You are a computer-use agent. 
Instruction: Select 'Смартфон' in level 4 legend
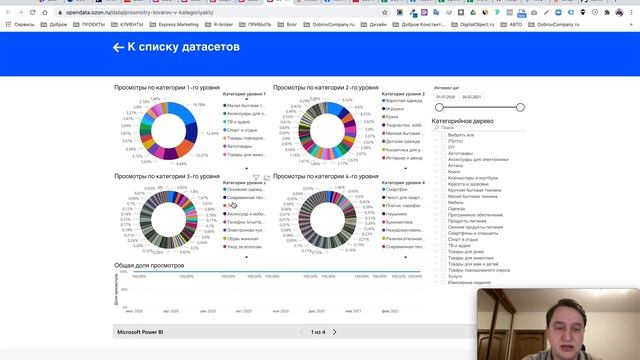pyautogui.click(x=396, y=189)
